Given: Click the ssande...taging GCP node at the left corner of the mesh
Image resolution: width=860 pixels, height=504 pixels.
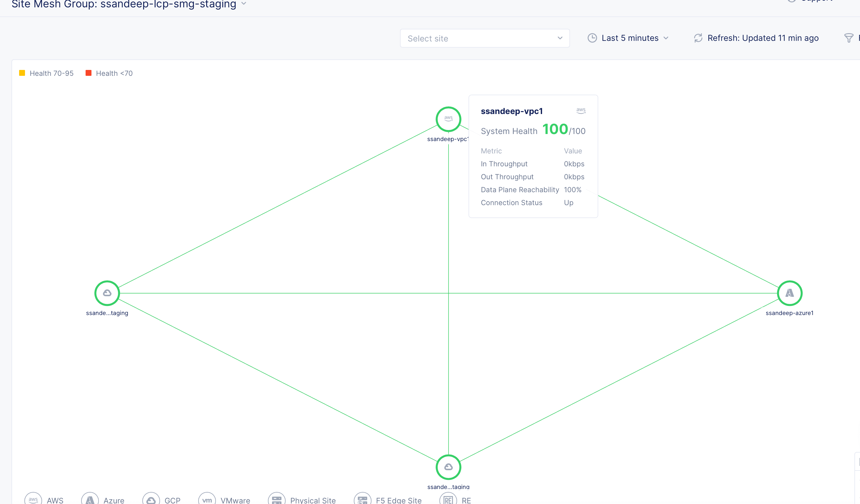Looking at the screenshot, I should click(107, 293).
